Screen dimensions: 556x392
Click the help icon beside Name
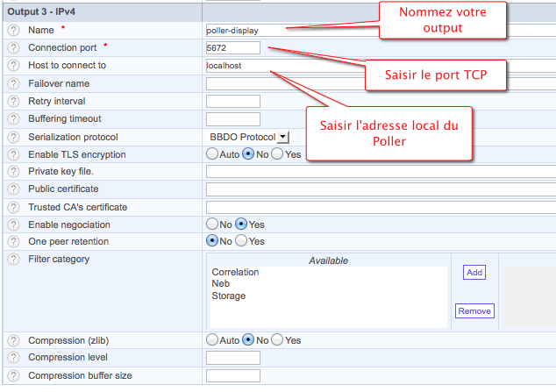13,30
